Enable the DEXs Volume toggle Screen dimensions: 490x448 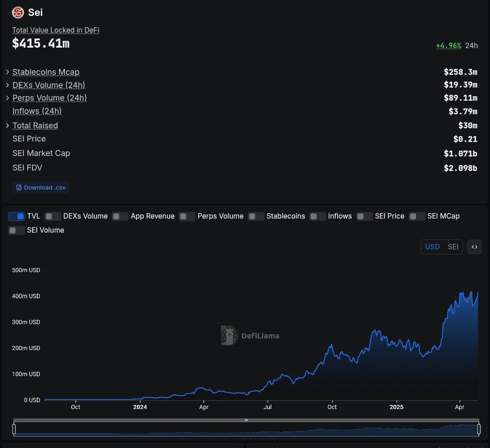[53, 216]
